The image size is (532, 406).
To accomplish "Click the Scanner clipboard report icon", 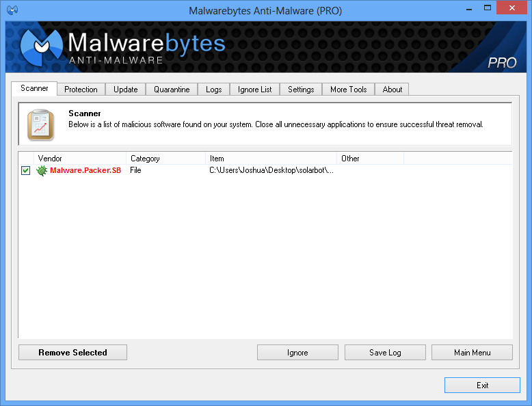I will 40,124.
